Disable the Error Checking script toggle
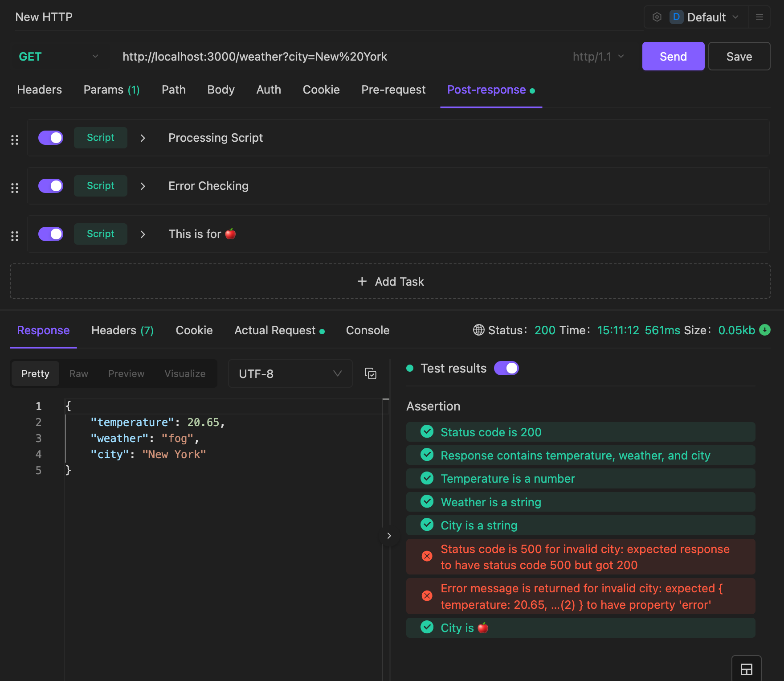 [x=51, y=186]
